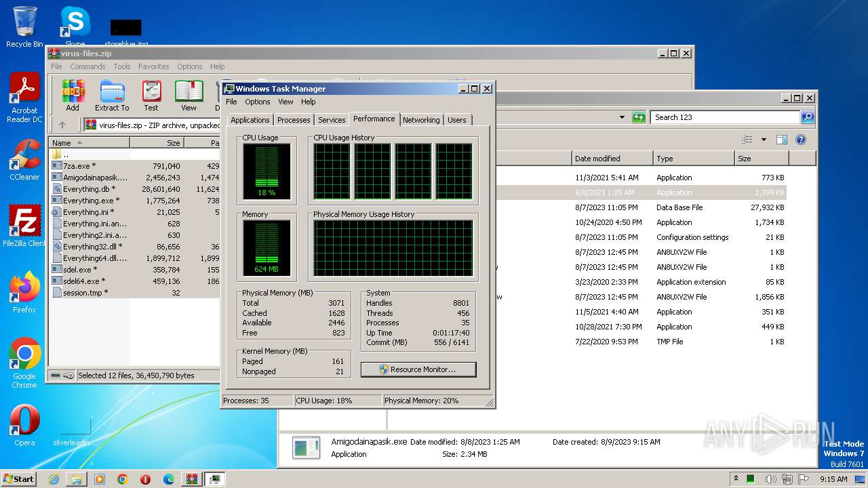This screenshot has height=488, width=868.
Task: Click the Start button
Action: [x=19, y=479]
